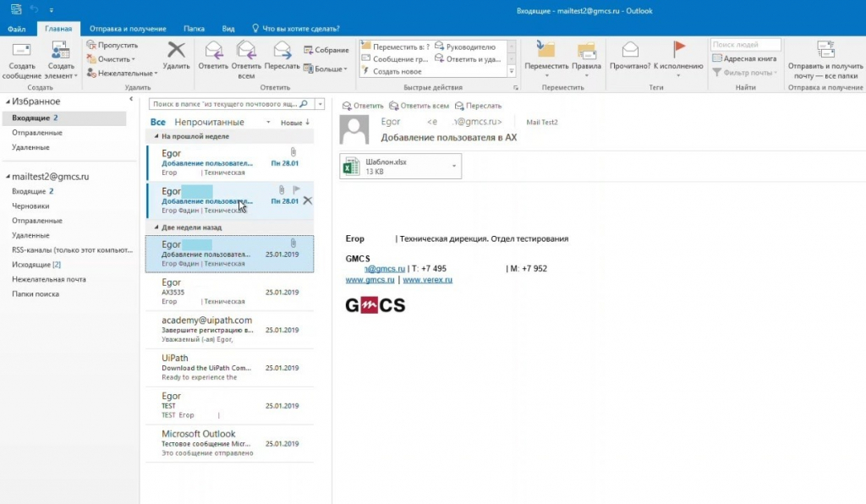Click Собрание reply-with-meeting icon
This screenshot has height=504, width=866.
(326, 50)
